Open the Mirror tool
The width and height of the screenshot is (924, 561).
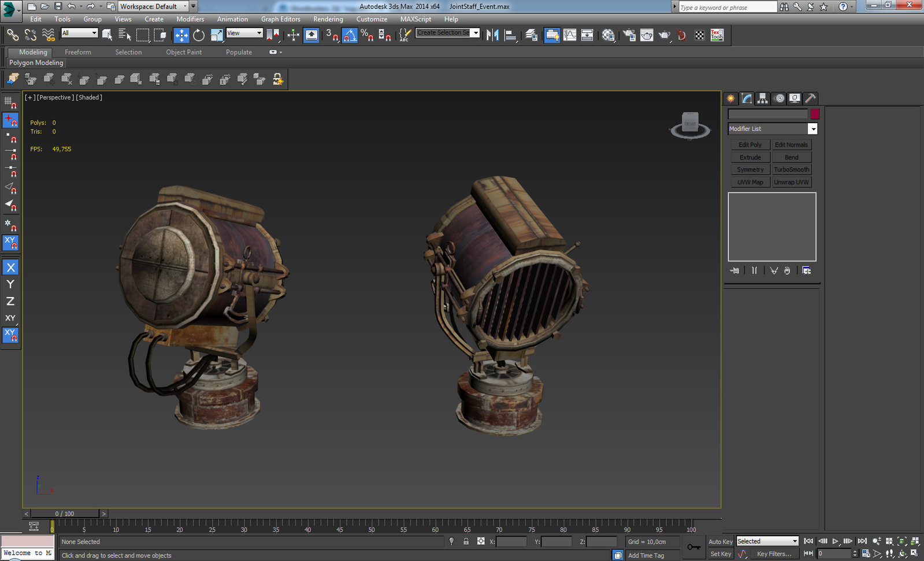coord(492,35)
